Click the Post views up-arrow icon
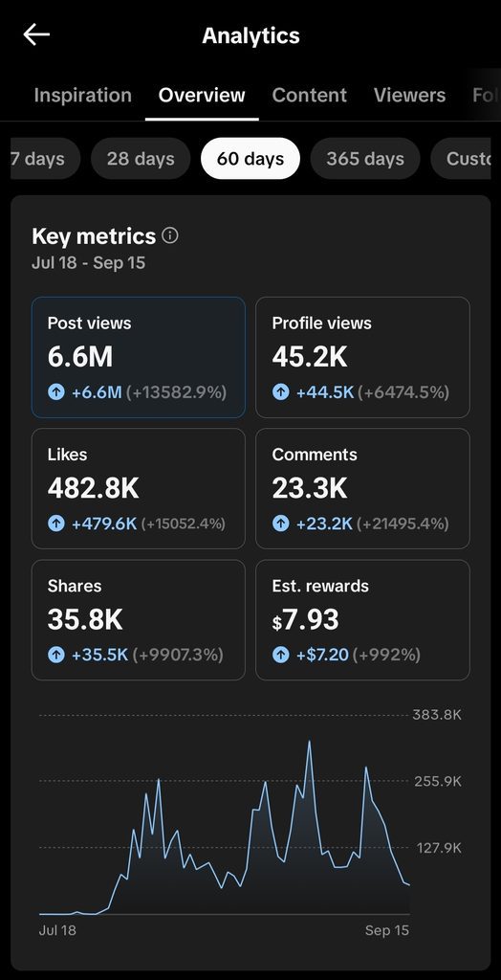Image resolution: width=501 pixels, height=980 pixels. (x=56, y=392)
